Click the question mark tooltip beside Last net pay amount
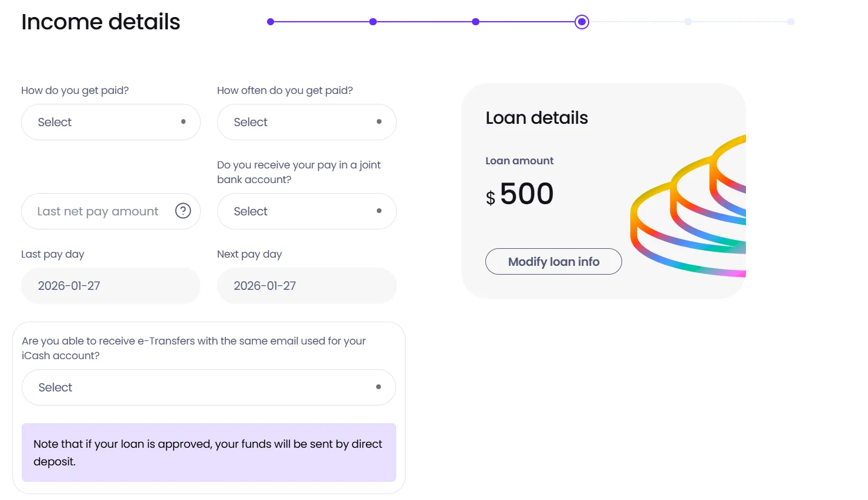868x500 pixels. pos(183,211)
